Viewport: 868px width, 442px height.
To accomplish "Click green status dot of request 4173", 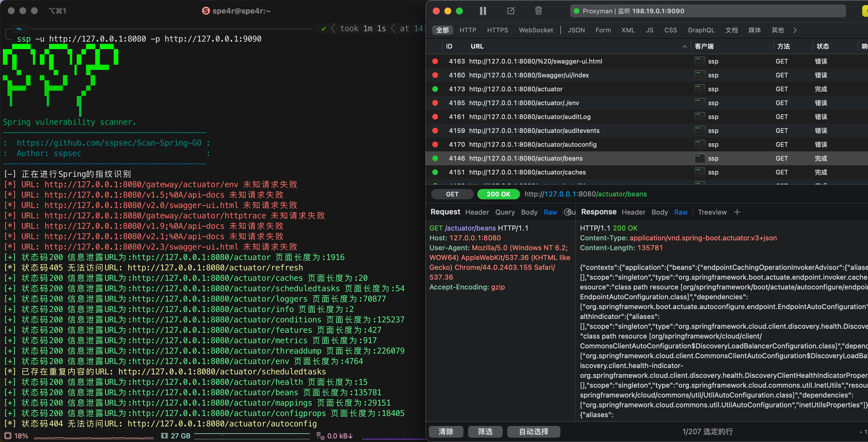I will pyautogui.click(x=435, y=89).
